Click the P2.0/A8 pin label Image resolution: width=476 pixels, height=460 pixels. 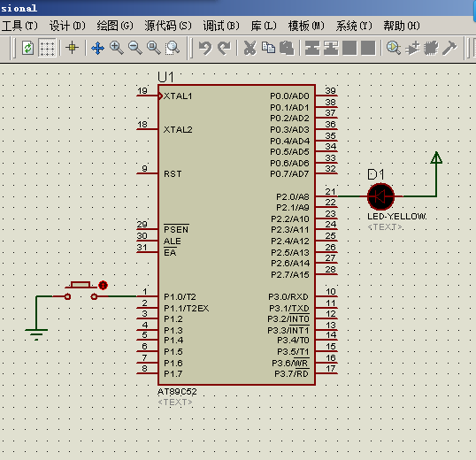(x=293, y=197)
